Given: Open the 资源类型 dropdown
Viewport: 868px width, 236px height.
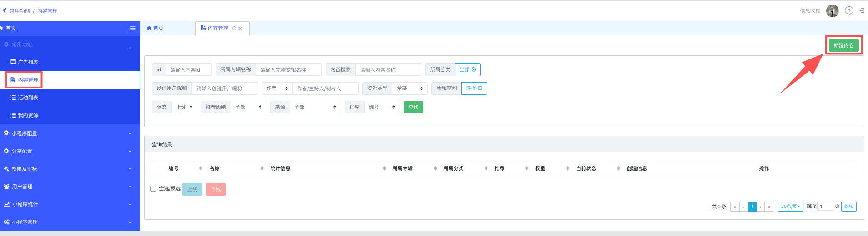Looking at the screenshot, I should [x=410, y=88].
